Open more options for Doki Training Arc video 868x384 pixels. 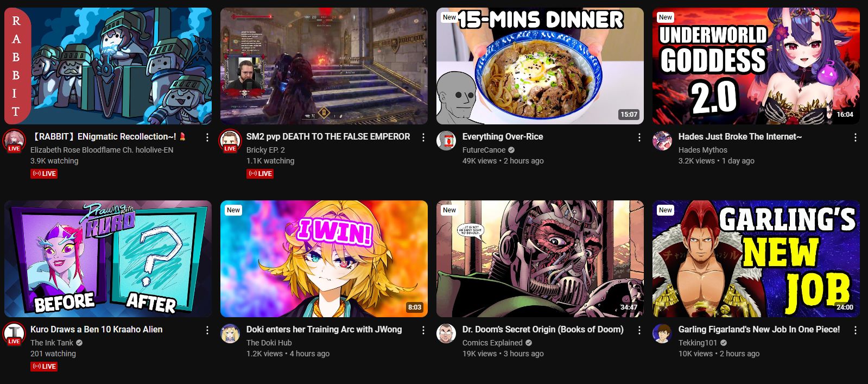[423, 330]
